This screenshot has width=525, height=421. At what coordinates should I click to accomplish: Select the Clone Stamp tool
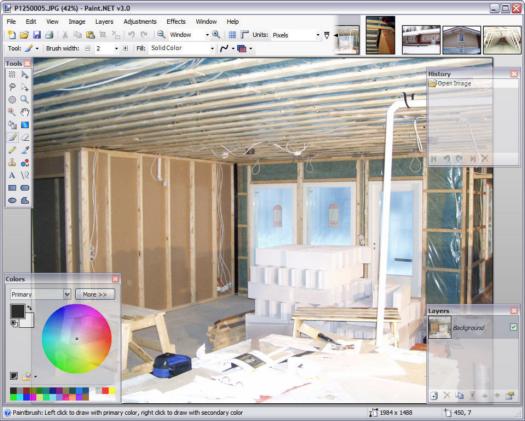tap(12, 163)
